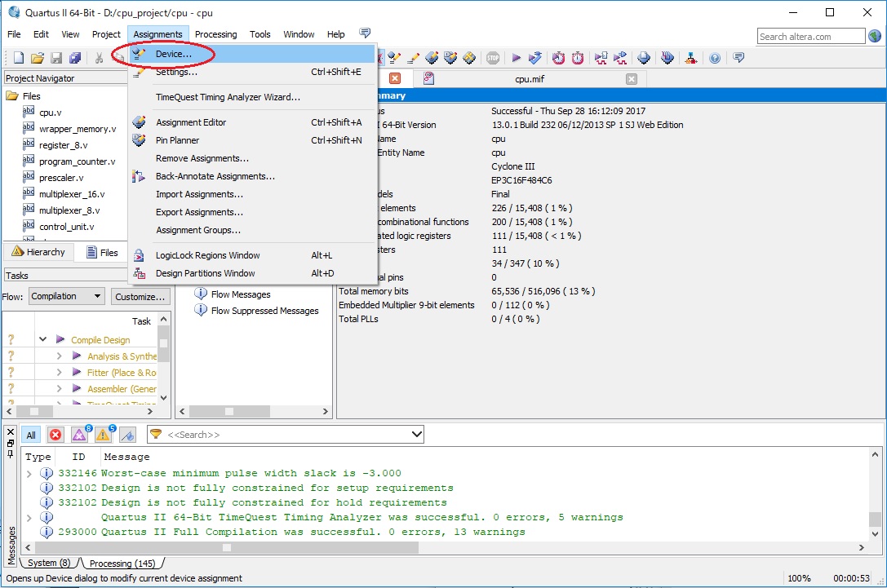The image size is (887, 588).
Task: Open the Processing menu
Action: pos(216,34)
